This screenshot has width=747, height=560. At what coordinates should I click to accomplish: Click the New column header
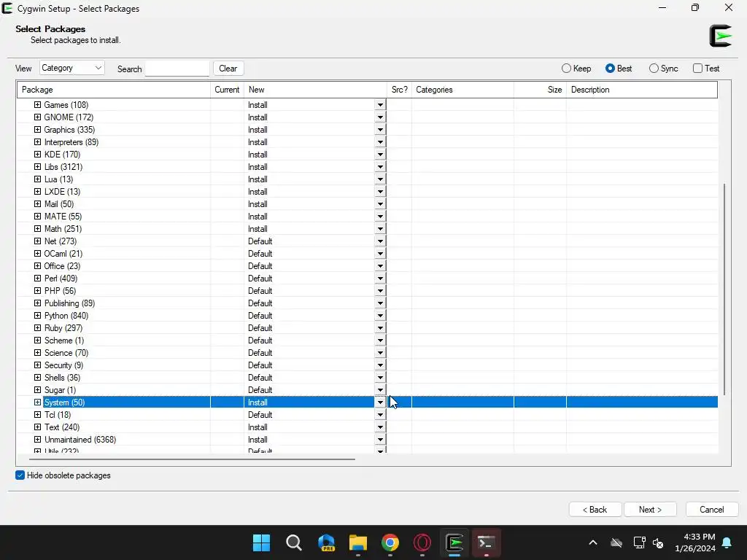click(315, 90)
